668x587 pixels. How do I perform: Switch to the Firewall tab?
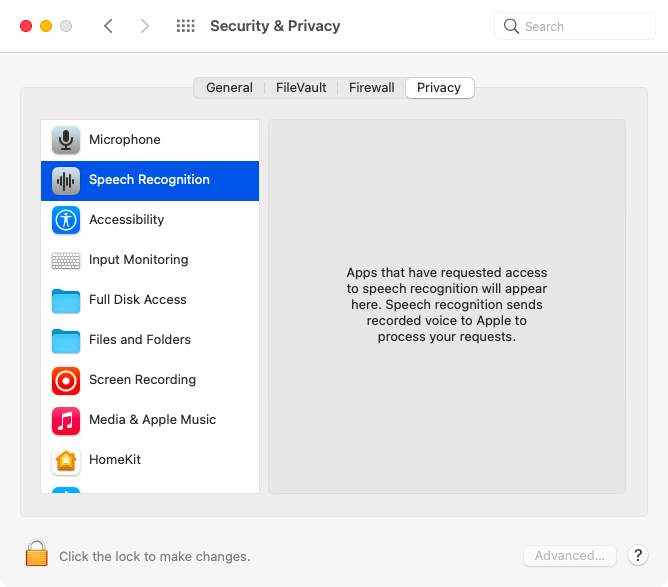coord(372,88)
